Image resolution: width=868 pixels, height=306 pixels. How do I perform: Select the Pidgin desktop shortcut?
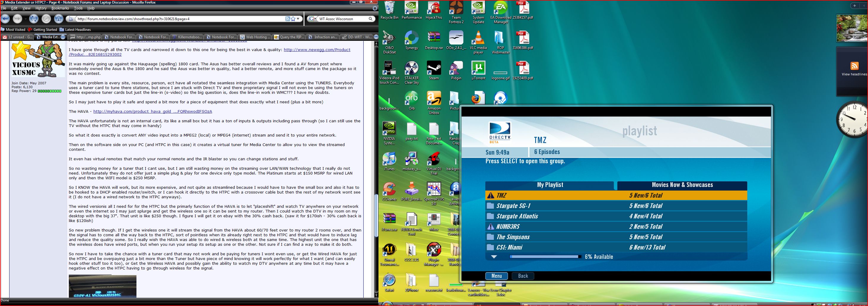[456, 71]
